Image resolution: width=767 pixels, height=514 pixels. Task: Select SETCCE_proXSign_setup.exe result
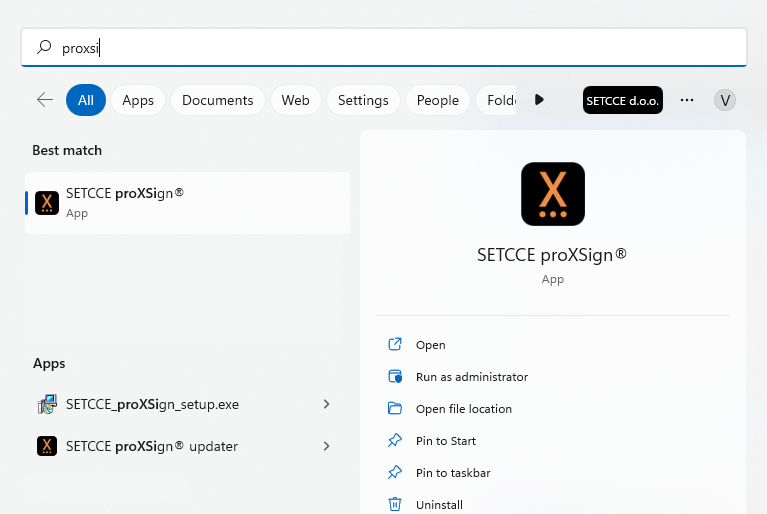point(187,404)
